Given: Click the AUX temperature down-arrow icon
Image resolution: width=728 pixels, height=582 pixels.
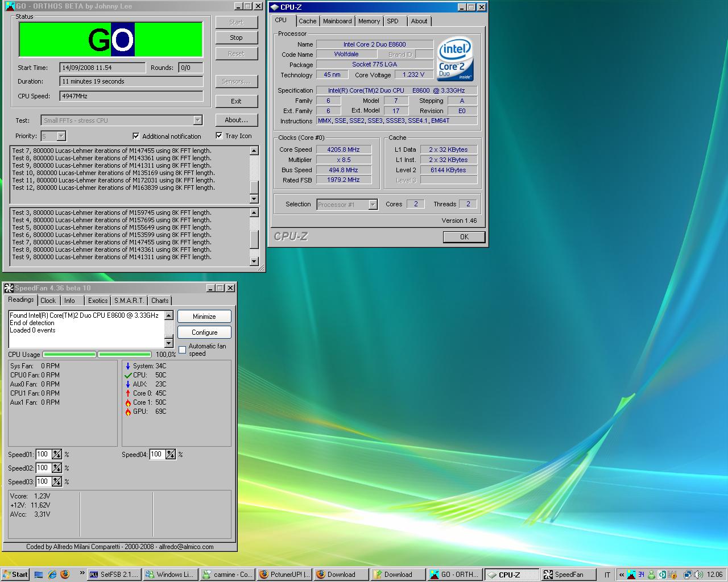Looking at the screenshot, I should coord(128,384).
